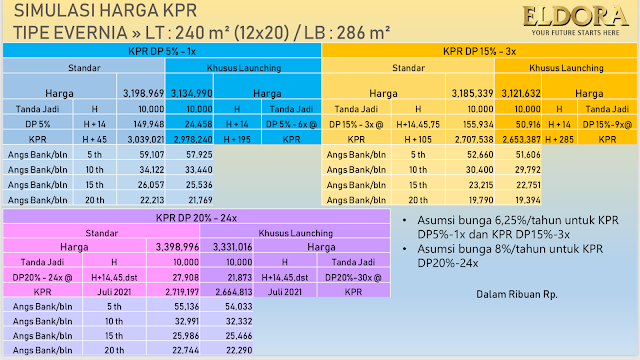Select the DP value 50.916
Image resolution: width=640 pixels, height=360 pixels.
527,124
